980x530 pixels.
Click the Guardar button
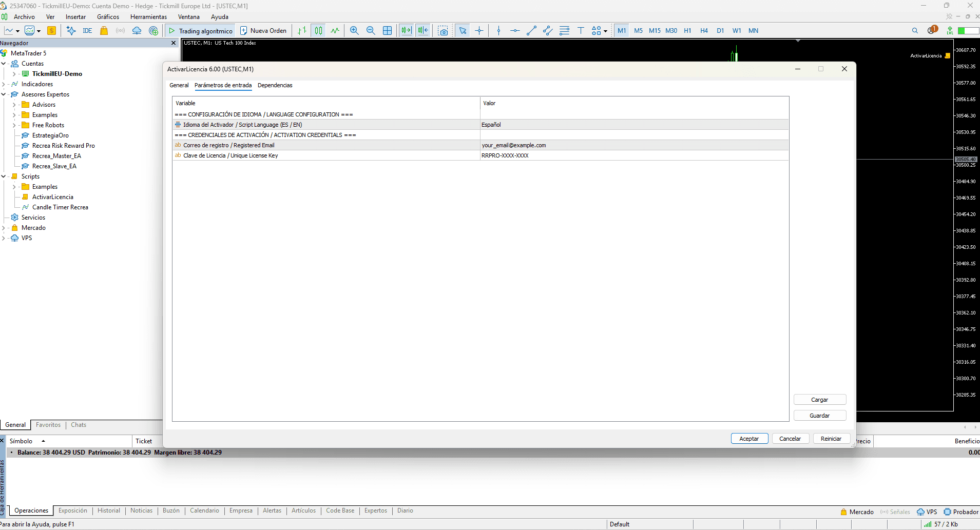pyautogui.click(x=820, y=416)
